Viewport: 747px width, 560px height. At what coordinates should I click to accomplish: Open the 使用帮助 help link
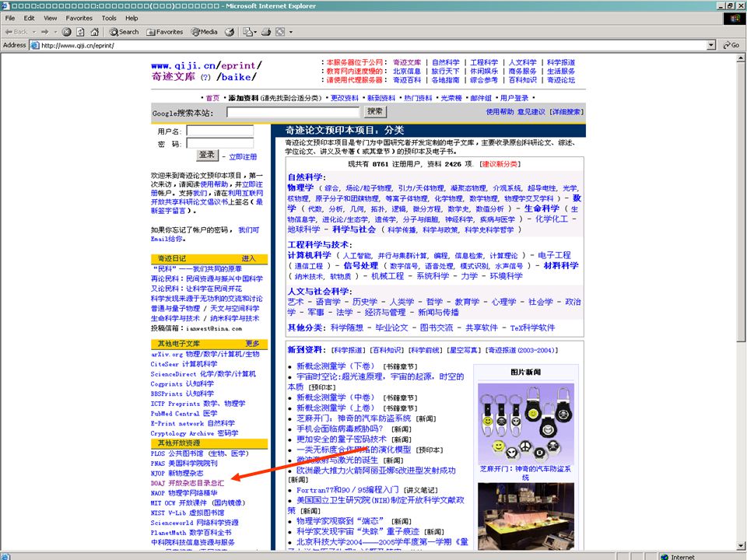[500, 112]
